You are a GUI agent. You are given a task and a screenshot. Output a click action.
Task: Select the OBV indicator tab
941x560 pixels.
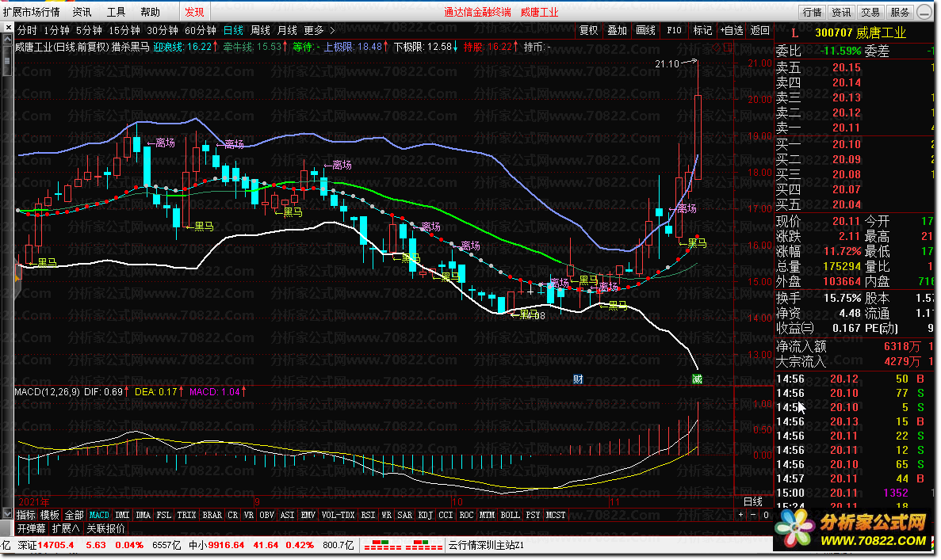click(x=267, y=515)
